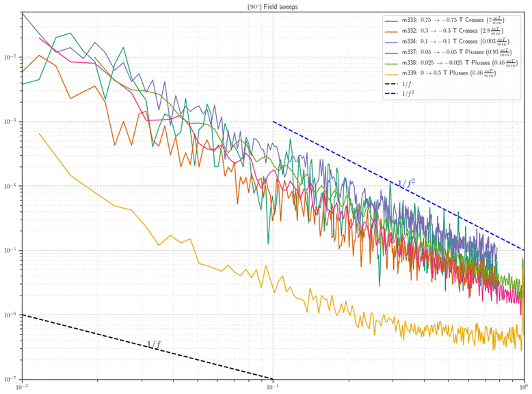
Task: Click the m337 pink legend line swatch
Action: click(x=391, y=52)
